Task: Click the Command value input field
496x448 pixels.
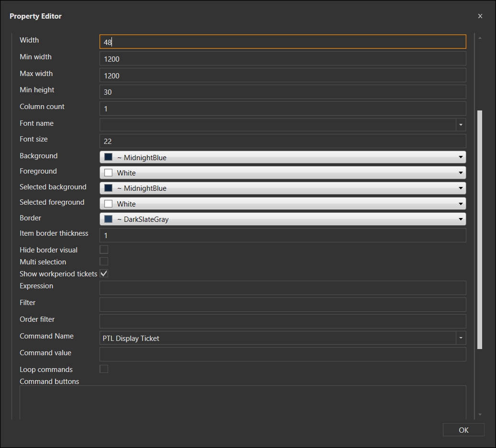Action: coord(283,354)
